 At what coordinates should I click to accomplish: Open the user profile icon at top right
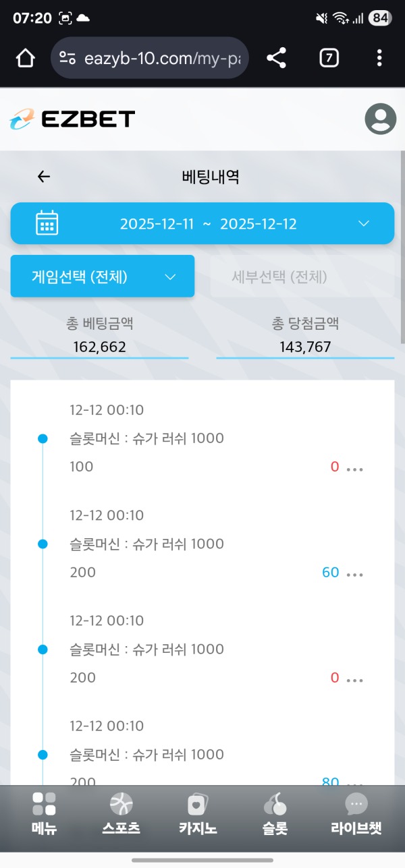pyautogui.click(x=379, y=119)
